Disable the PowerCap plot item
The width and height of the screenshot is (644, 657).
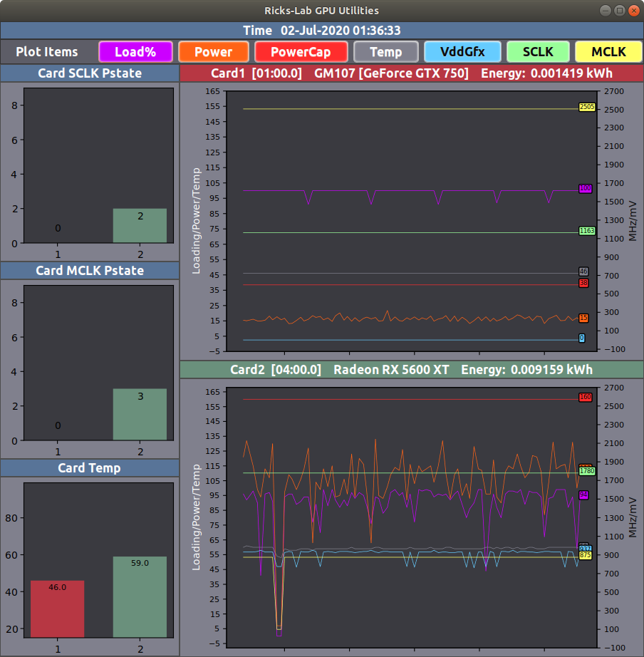(300, 52)
